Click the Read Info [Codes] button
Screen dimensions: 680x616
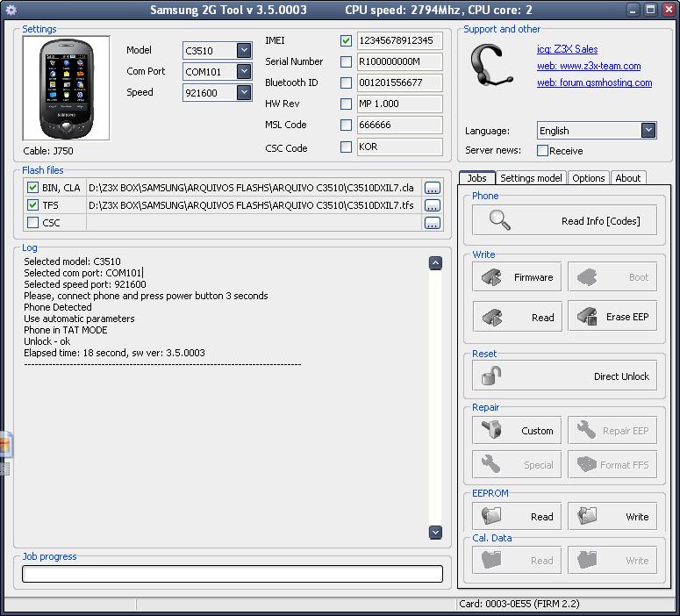[x=564, y=220]
